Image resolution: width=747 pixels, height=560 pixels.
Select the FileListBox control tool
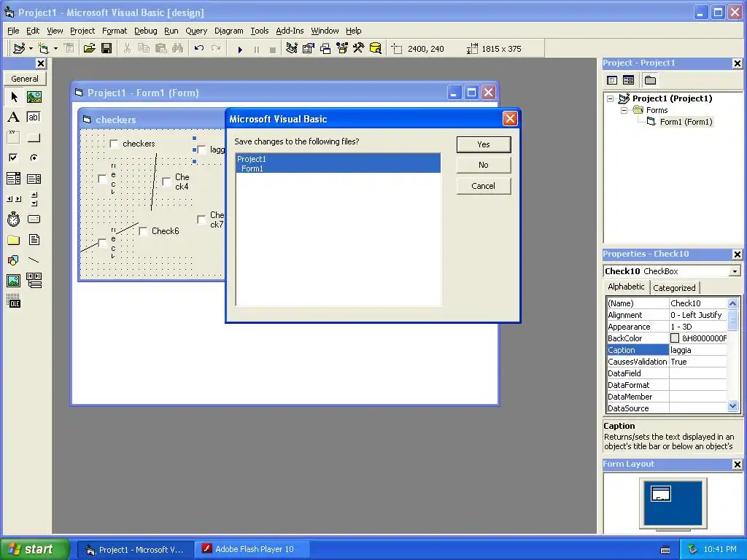tap(34, 239)
